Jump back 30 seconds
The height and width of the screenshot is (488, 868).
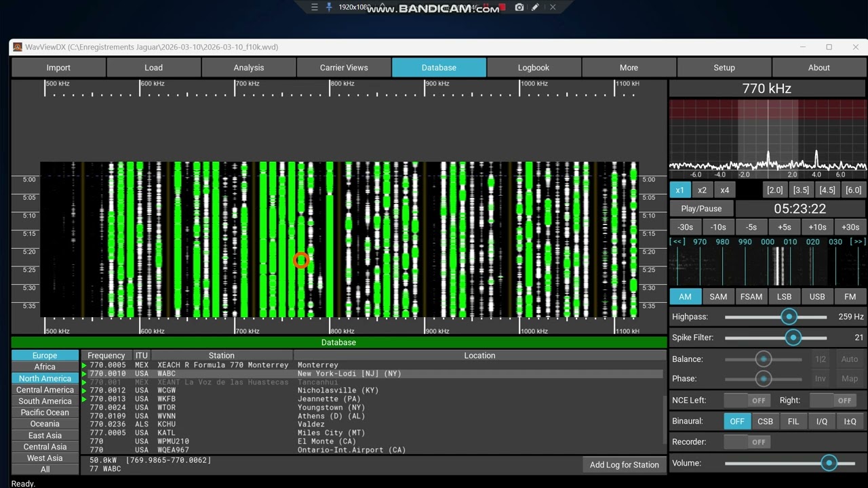(686, 227)
